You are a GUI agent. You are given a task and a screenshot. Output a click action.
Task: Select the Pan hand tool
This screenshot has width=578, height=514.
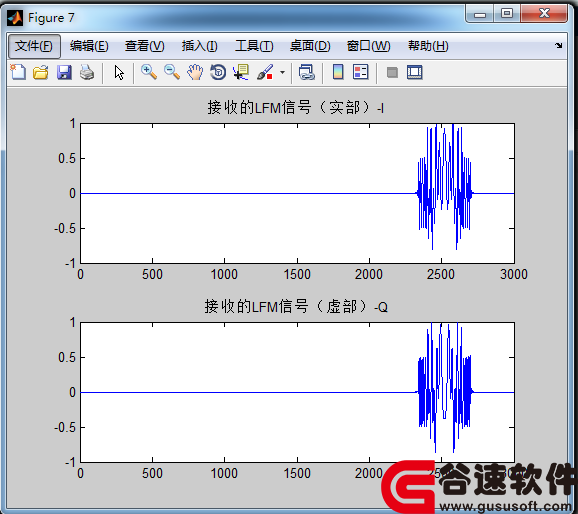pyautogui.click(x=195, y=72)
